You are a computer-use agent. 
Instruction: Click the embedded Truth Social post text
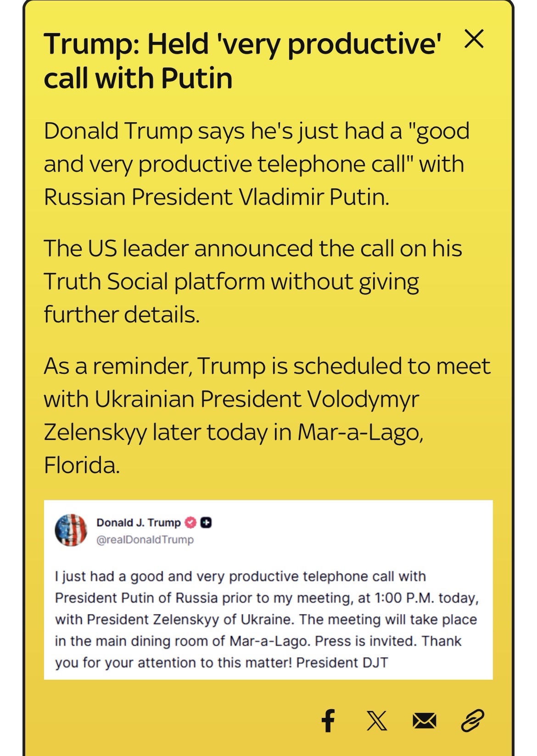[266, 619]
